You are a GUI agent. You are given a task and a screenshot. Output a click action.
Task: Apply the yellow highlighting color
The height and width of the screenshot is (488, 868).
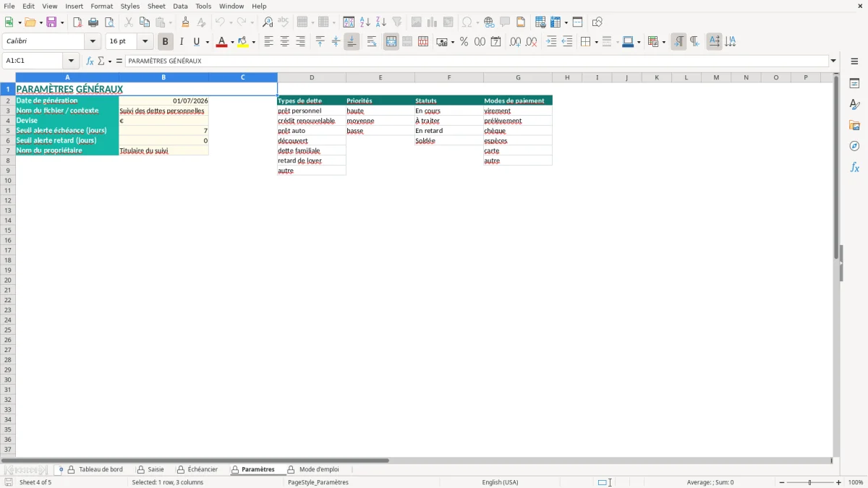tap(242, 42)
